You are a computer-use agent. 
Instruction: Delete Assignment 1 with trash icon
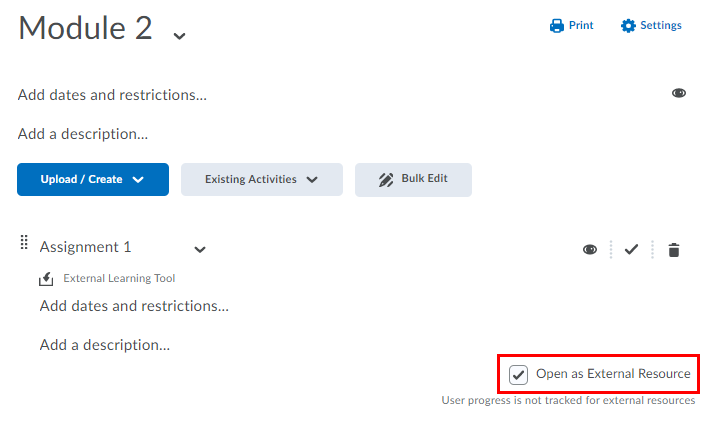[674, 249]
